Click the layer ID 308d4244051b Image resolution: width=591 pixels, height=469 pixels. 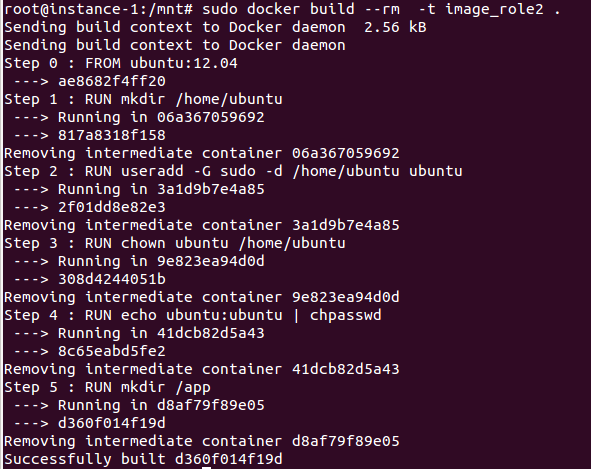(112, 279)
